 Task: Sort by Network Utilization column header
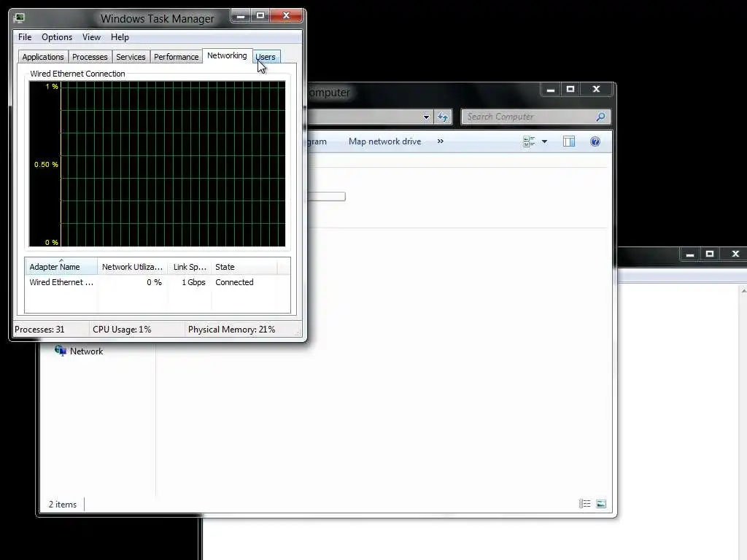133,267
